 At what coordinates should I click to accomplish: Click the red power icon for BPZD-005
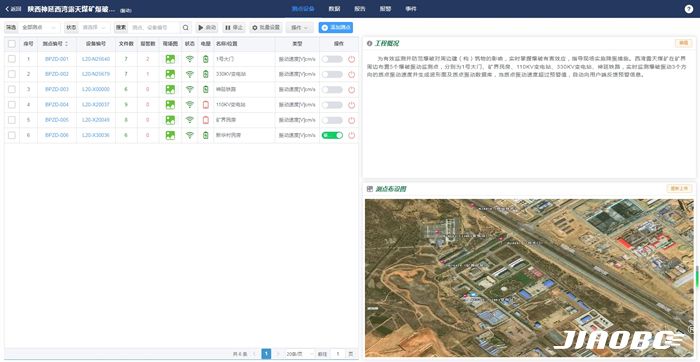(x=351, y=120)
